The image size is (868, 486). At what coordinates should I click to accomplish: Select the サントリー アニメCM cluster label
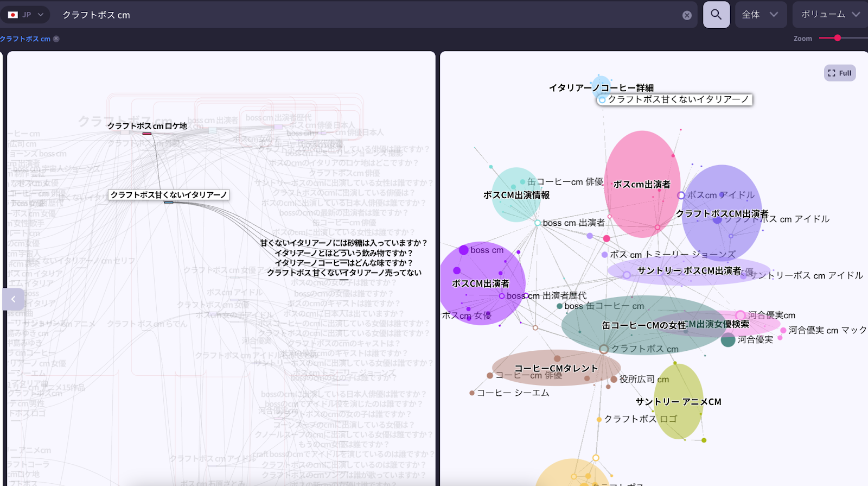[x=678, y=402]
